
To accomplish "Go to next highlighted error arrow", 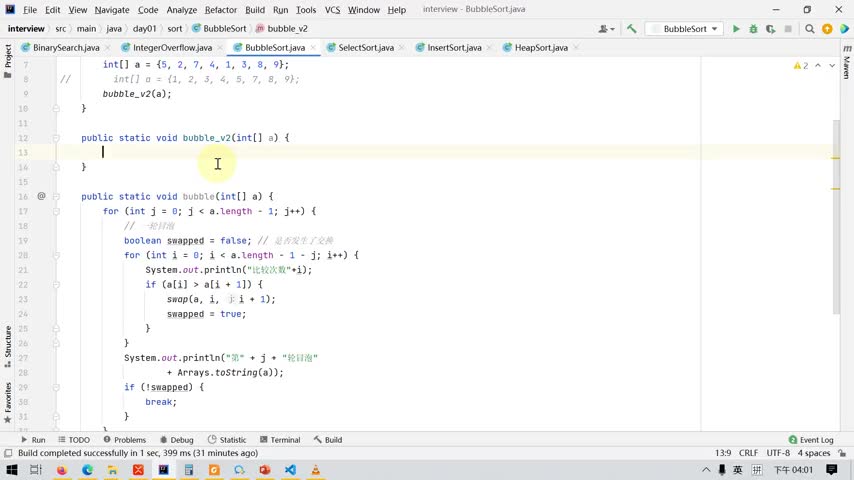I will [832, 65].
